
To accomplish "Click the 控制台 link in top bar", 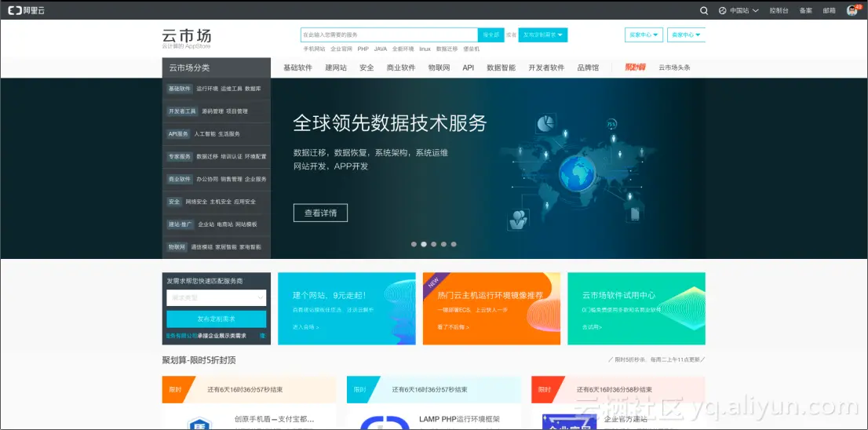I will 779,10.
